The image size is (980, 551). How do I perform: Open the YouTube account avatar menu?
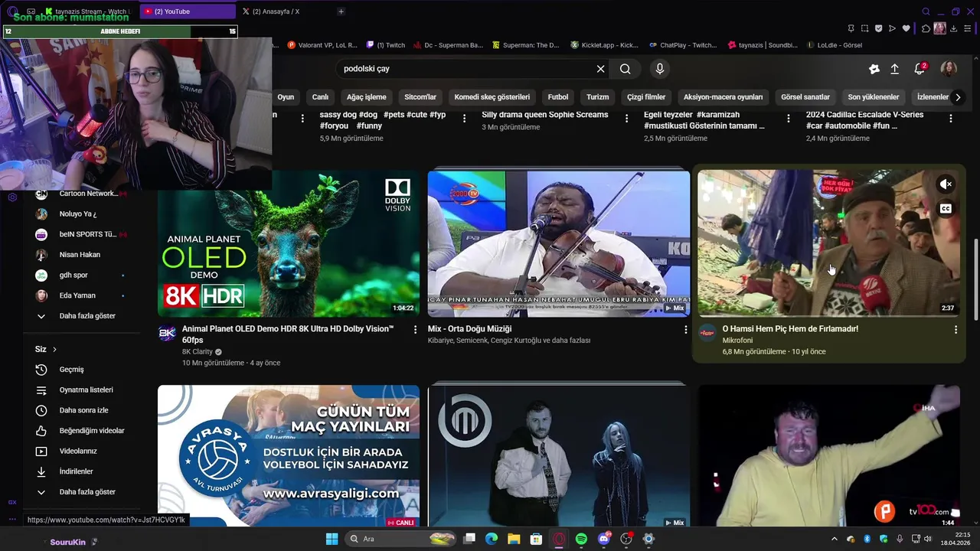coord(949,69)
